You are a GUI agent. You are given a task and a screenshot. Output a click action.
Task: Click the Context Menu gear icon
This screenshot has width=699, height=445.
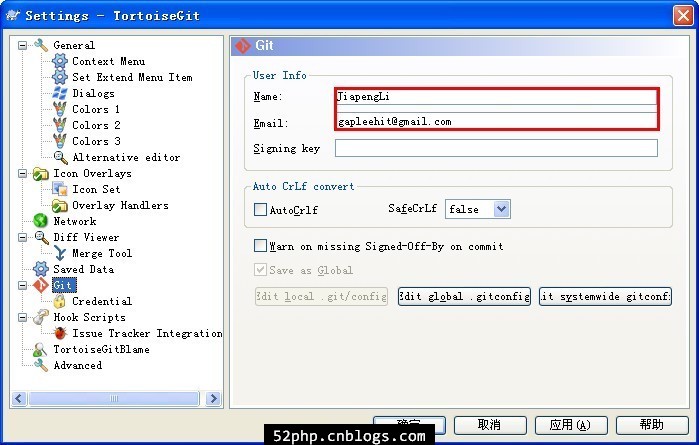[60, 61]
